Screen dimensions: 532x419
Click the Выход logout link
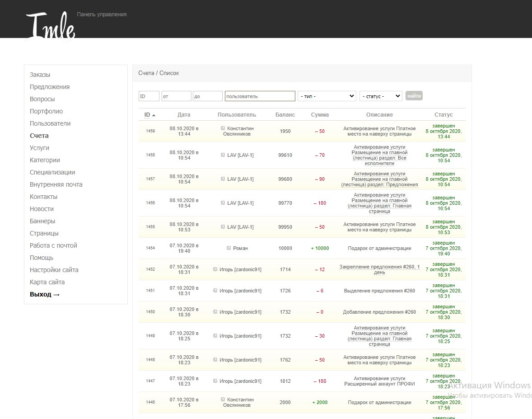coord(45,294)
